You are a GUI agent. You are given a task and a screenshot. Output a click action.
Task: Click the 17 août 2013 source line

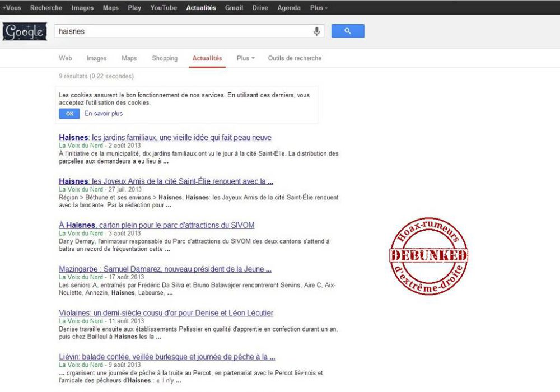click(101, 277)
